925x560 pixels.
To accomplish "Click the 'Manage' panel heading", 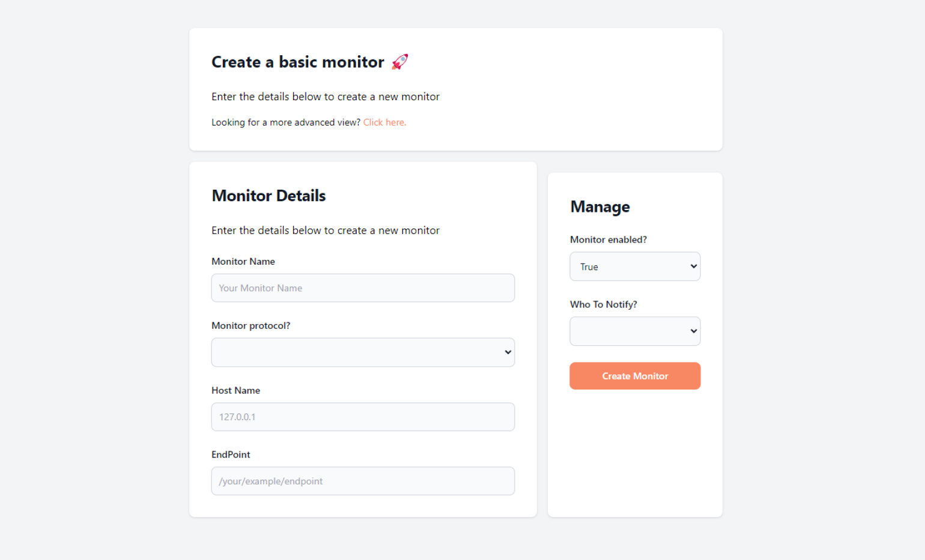I will coord(600,207).
